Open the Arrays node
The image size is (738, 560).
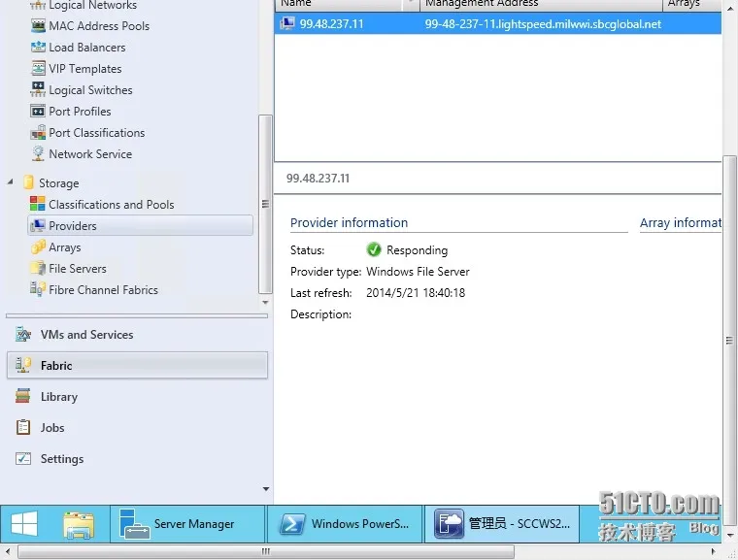click(x=65, y=247)
